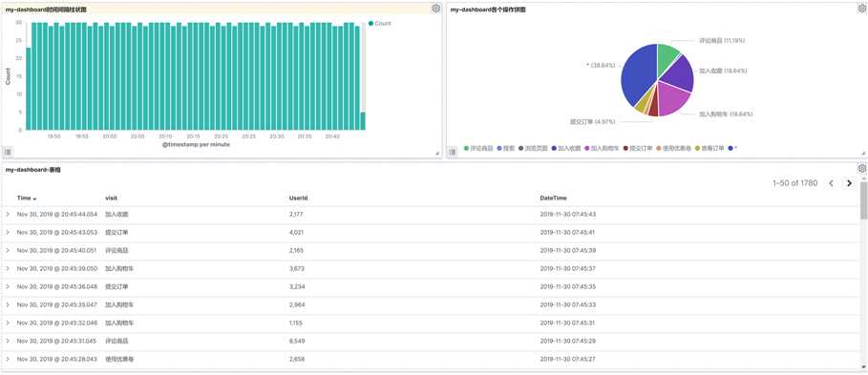868x375 pixels.
Task: Select the * legend entry below the pie
Action: (733, 148)
